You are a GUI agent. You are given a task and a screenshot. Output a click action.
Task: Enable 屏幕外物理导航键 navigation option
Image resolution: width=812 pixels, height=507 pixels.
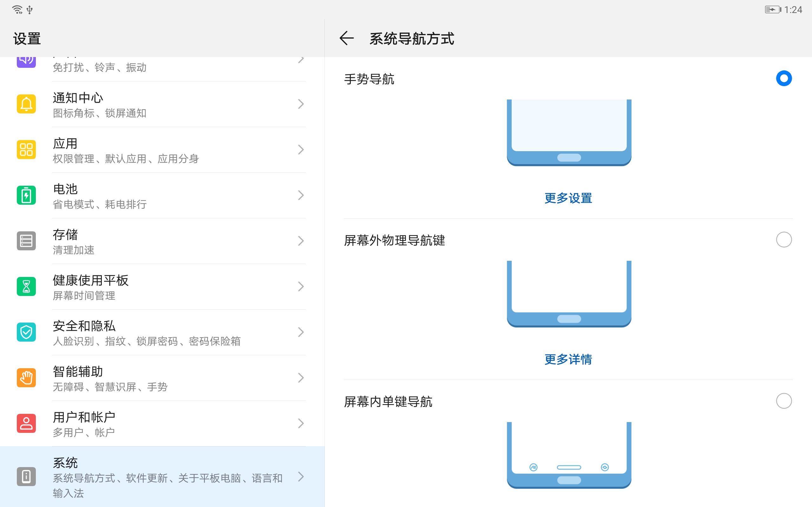coord(784,240)
